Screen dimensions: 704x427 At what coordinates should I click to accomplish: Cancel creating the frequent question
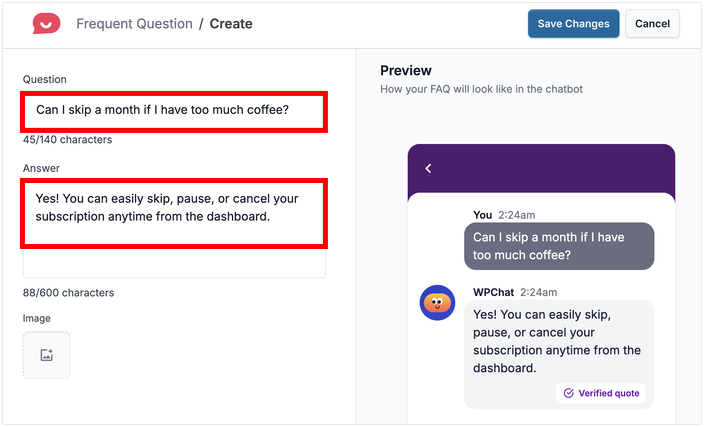(652, 24)
